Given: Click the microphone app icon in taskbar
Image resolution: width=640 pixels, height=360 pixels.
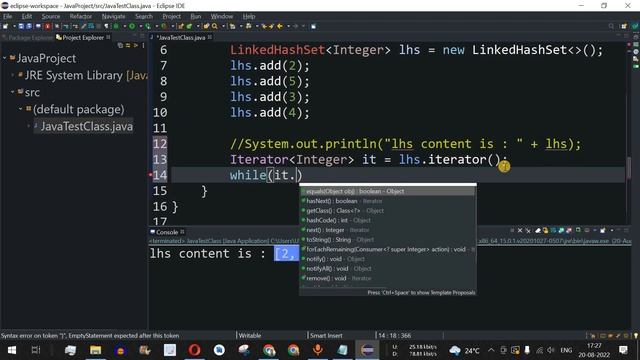Looking at the screenshot, I should (x=318, y=350).
